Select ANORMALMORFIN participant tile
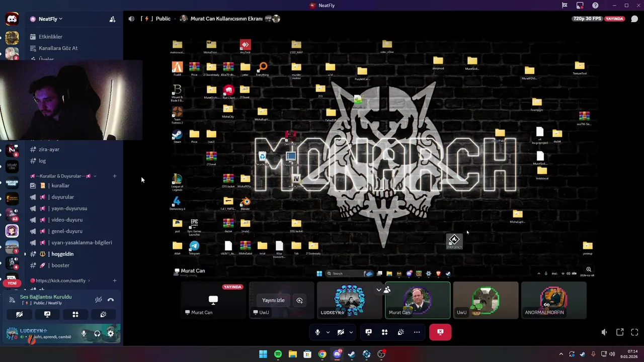644x362 pixels. tap(554, 300)
